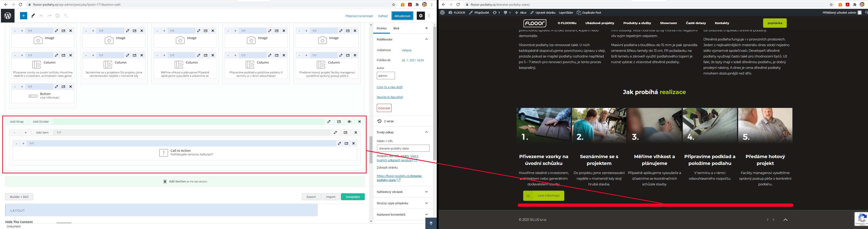Delete the Column block 'Předáme hotový projekt'
The height and width of the screenshot is (229, 868).
355,55
